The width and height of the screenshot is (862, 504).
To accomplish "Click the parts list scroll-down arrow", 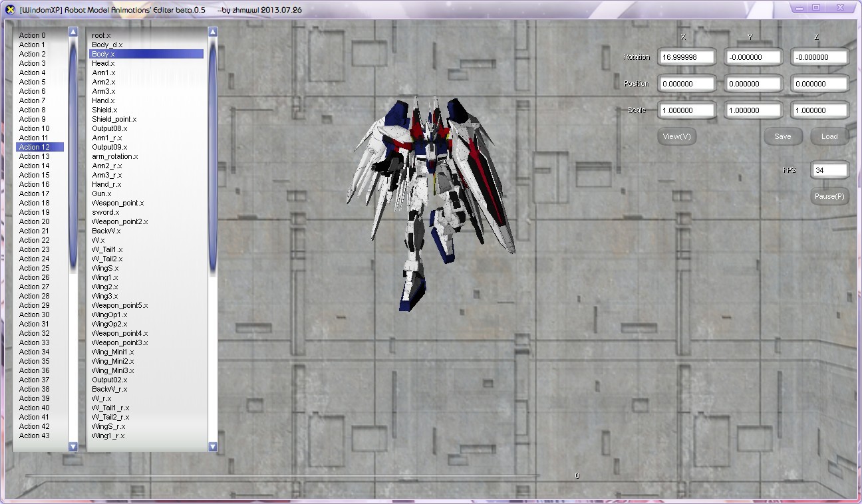I will (213, 447).
